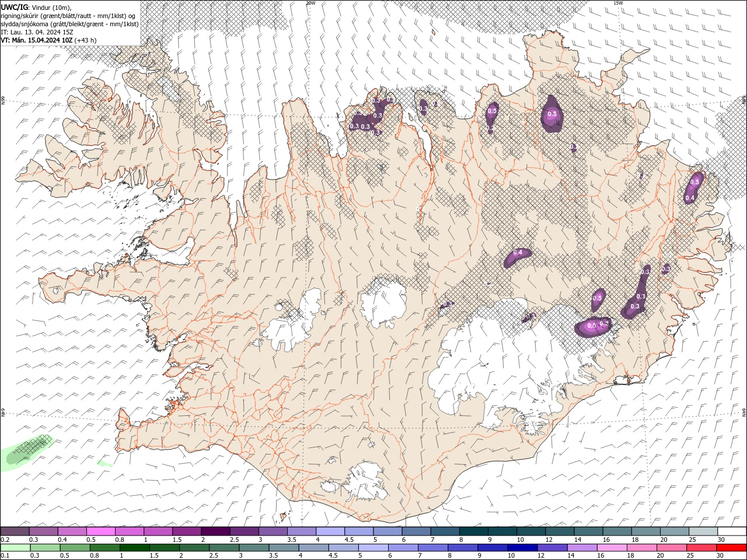This screenshot has height=560, width=747.
Task: Select the dark teal 8 mm snow swatch
Action: (x=473, y=531)
